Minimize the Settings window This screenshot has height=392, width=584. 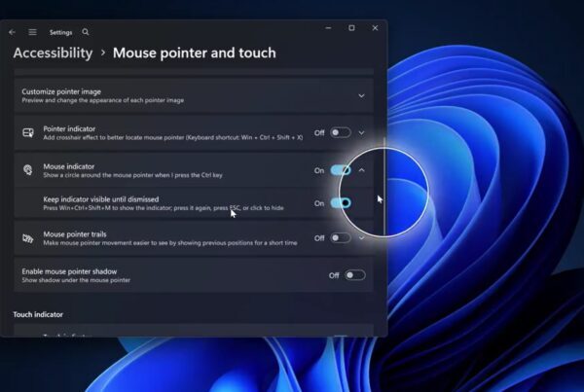pyautogui.click(x=328, y=28)
